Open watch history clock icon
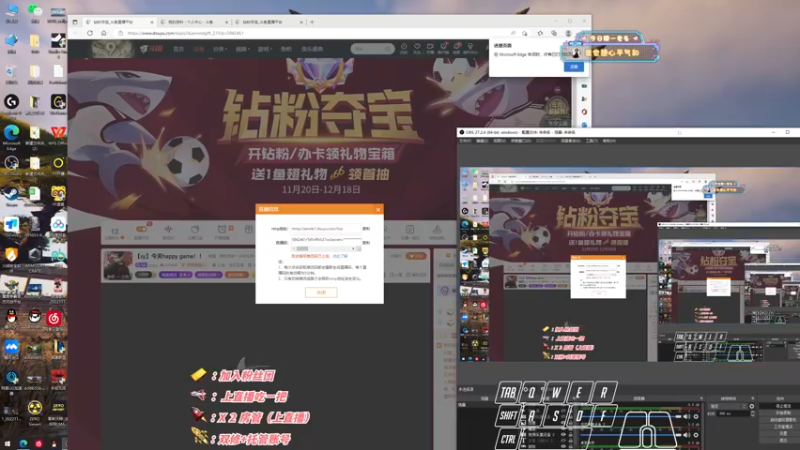This screenshot has width=800, height=450. 404,48
